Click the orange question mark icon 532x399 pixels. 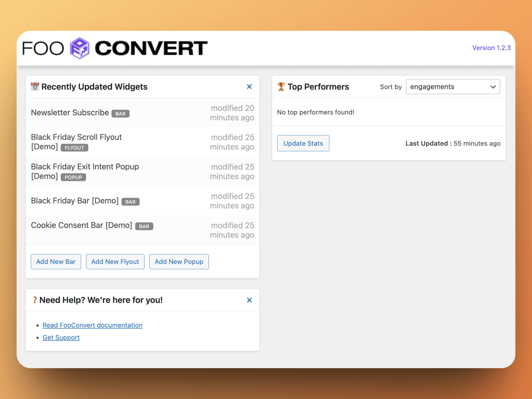[x=35, y=300]
